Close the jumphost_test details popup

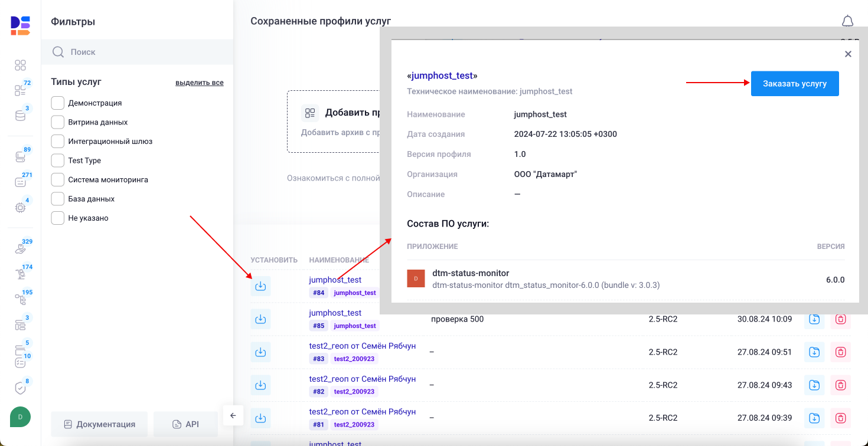pyautogui.click(x=848, y=54)
